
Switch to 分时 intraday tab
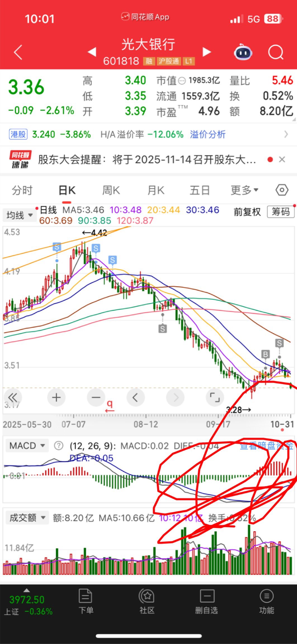22,190
